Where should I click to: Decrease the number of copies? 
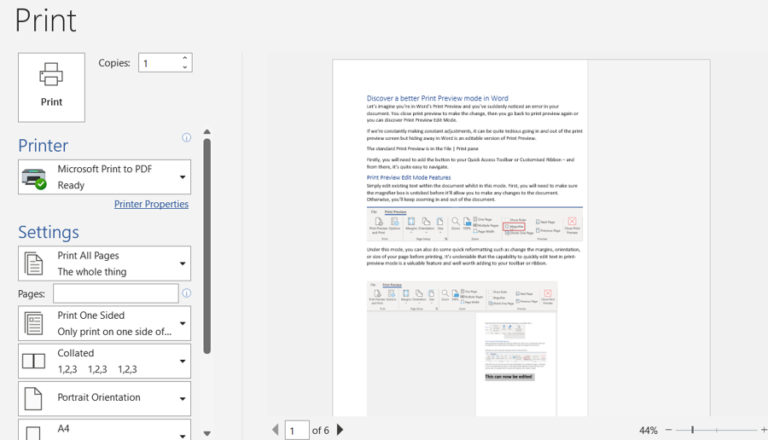pos(185,67)
